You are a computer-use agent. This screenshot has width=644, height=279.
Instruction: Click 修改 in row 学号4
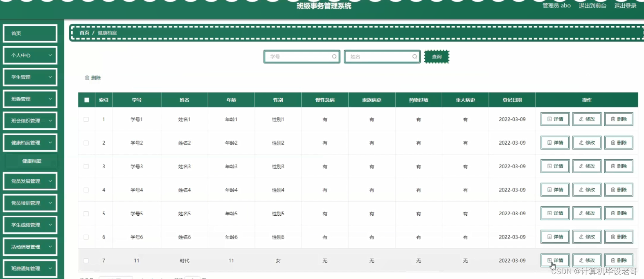587,190
